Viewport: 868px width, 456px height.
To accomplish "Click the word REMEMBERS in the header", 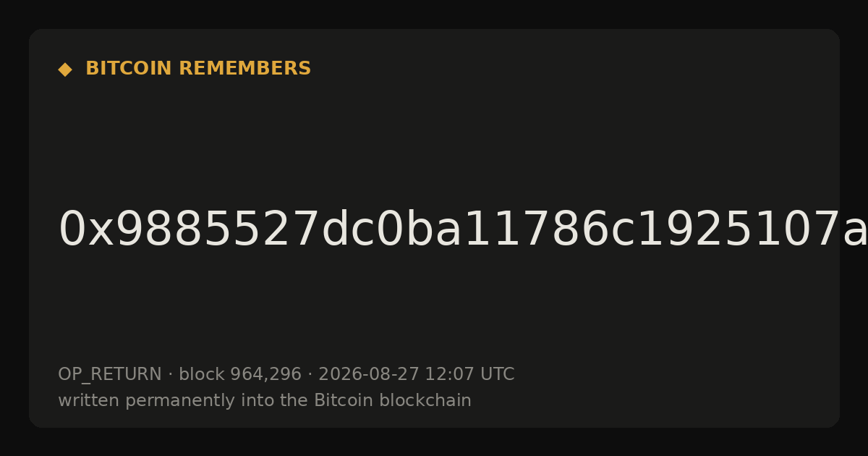I will point(244,69).
